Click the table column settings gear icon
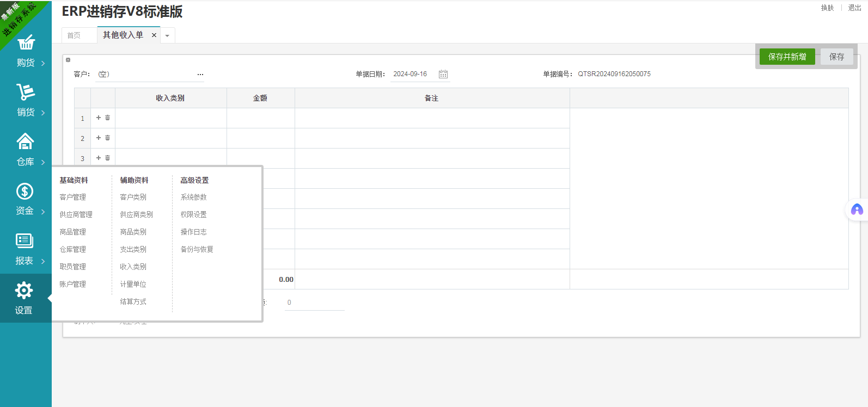This screenshot has height=407, width=868. point(68,60)
